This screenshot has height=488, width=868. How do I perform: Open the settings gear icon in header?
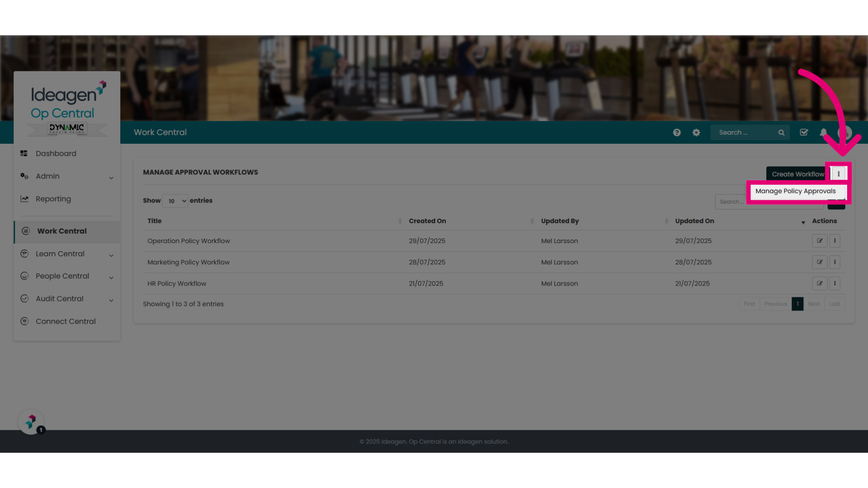click(x=696, y=132)
